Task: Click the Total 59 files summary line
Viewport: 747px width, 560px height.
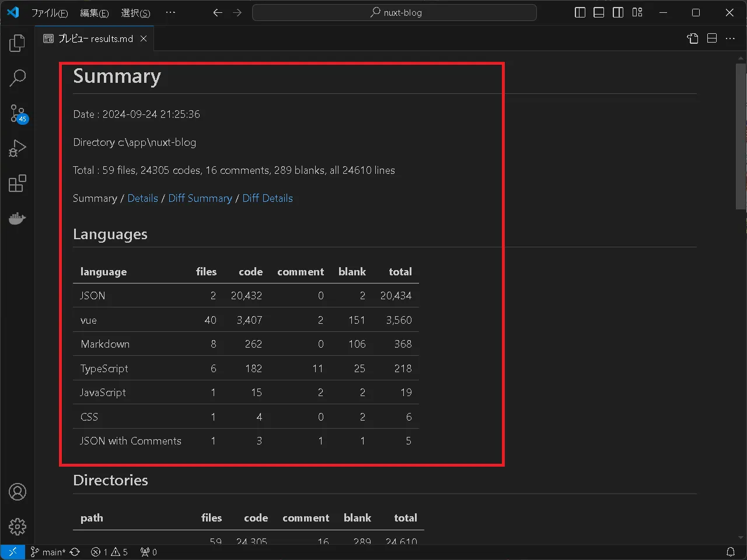Action: [x=234, y=170]
